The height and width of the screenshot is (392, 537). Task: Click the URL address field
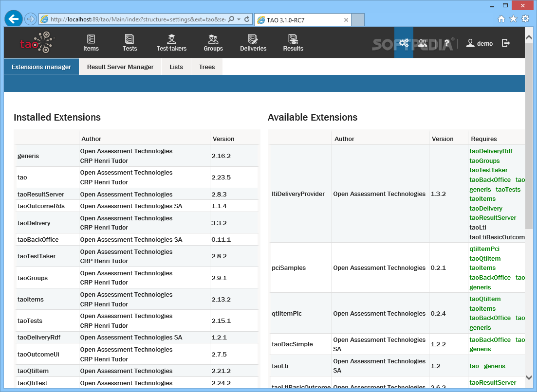point(138,19)
